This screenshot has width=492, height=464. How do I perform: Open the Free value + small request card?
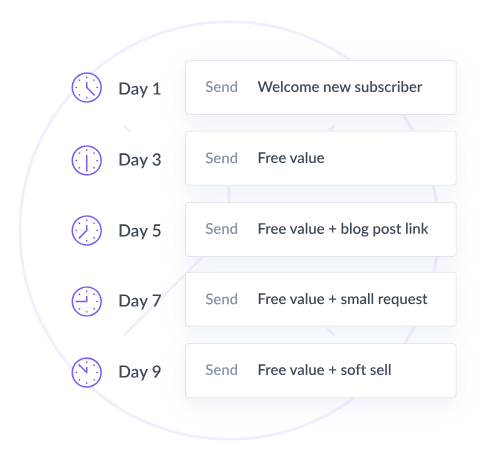pos(321,299)
